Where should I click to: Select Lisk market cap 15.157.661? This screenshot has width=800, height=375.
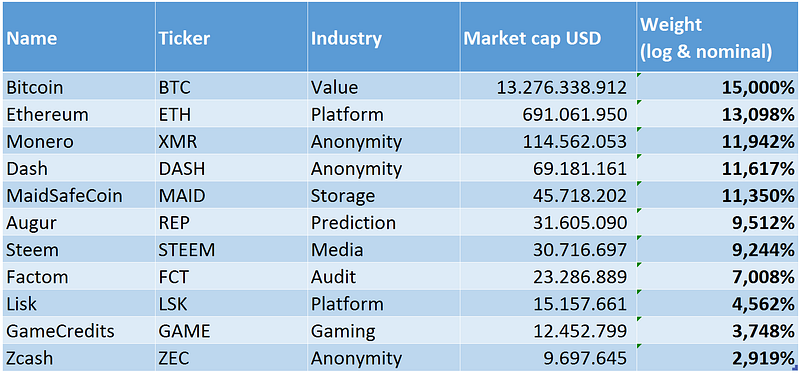point(548,303)
